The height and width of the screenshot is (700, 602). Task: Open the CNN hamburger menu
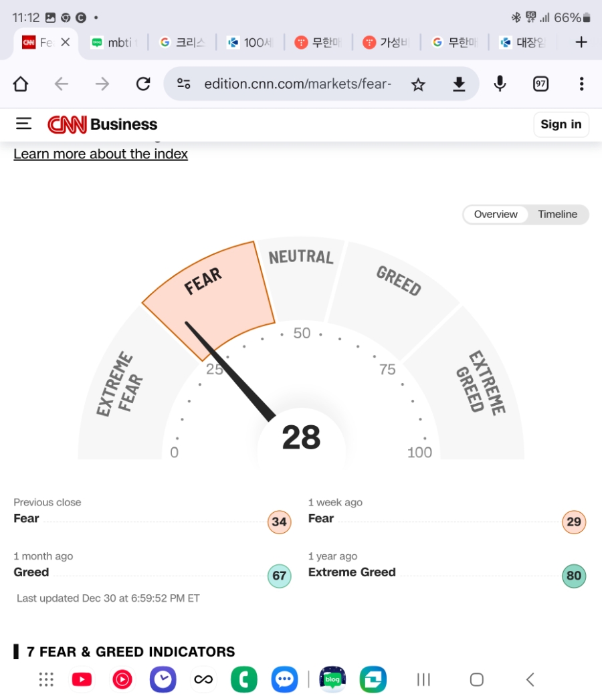[23, 124]
